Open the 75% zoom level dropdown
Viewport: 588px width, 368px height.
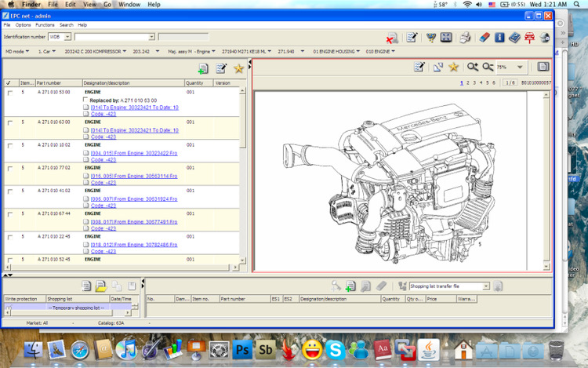coord(520,67)
